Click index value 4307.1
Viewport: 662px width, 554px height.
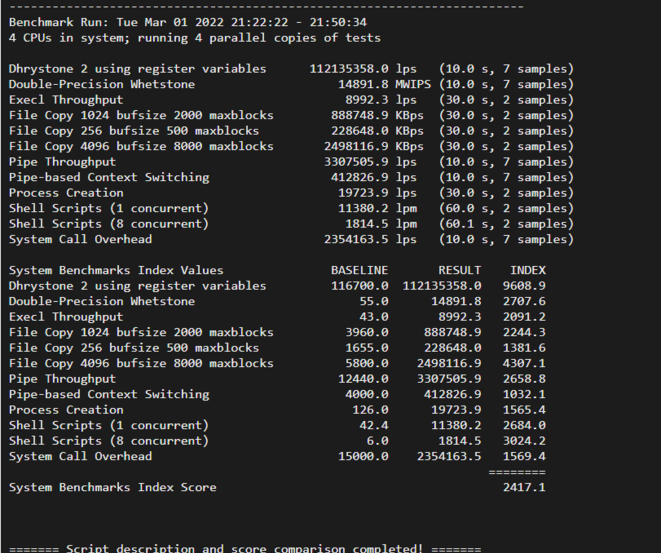click(524, 364)
